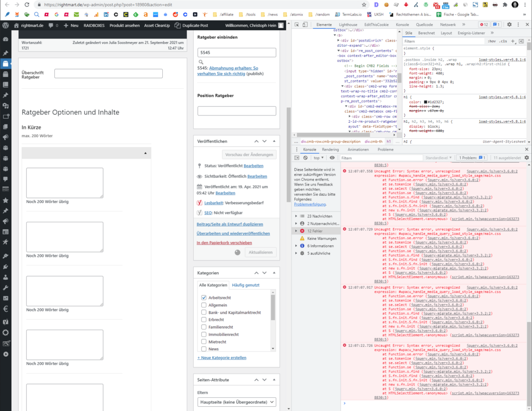Focus the console Filtern input
This screenshot has width=532, height=411.
click(381, 158)
